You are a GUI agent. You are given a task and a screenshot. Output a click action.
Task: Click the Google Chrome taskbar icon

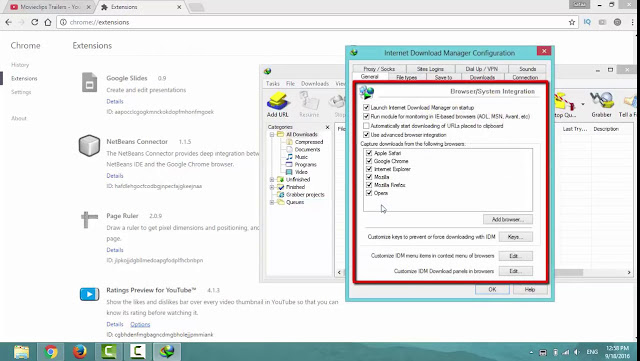tap(51, 352)
